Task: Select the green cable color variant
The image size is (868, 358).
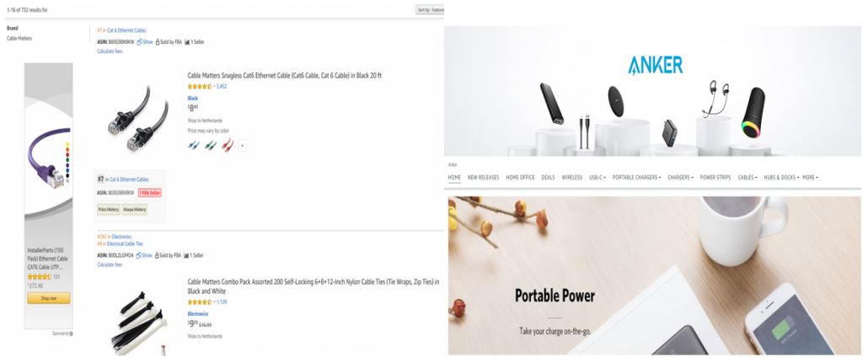Action: click(211, 145)
